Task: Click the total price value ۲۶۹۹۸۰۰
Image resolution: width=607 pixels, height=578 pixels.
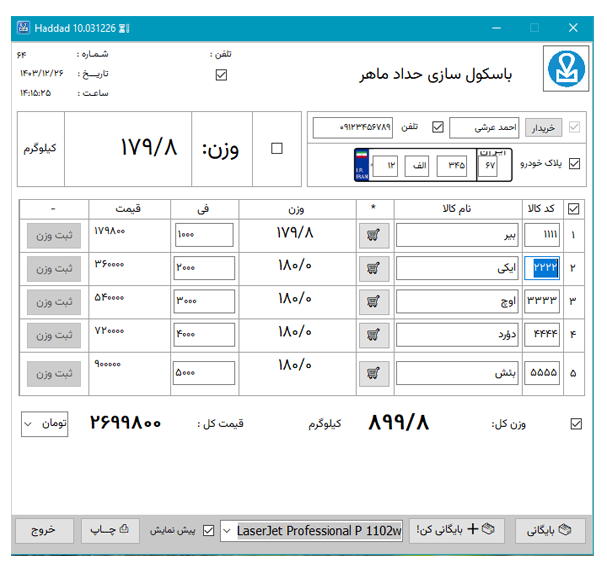Action: coord(125,422)
